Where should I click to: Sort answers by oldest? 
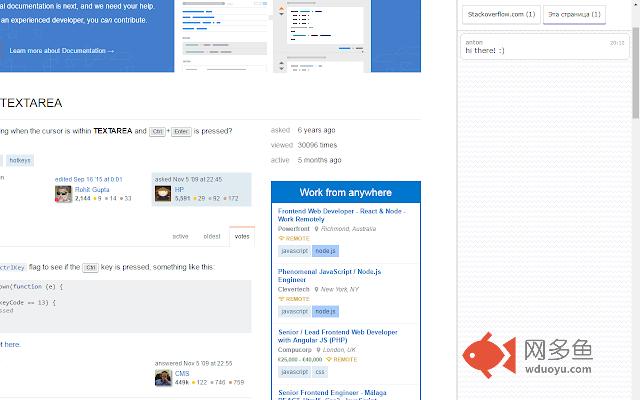pos(212,237)
